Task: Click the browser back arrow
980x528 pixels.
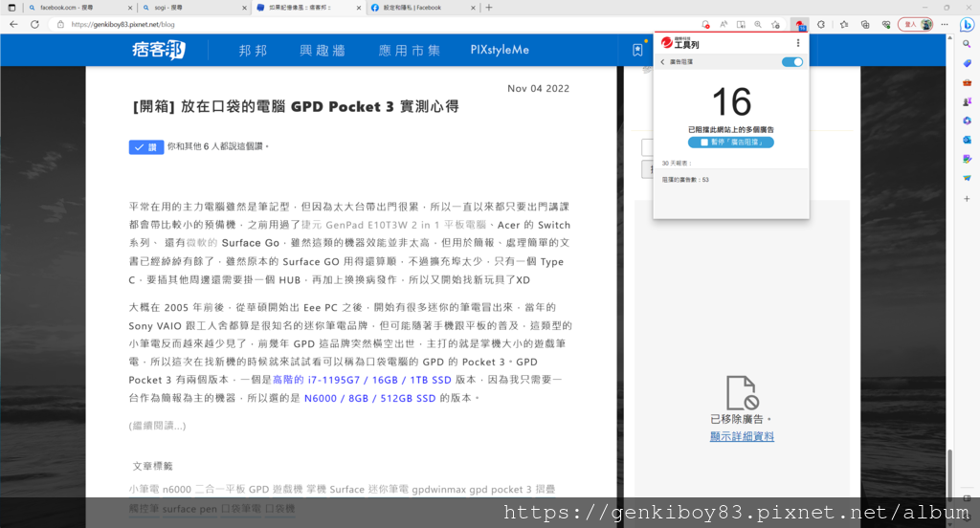Action: coord(13,24)
